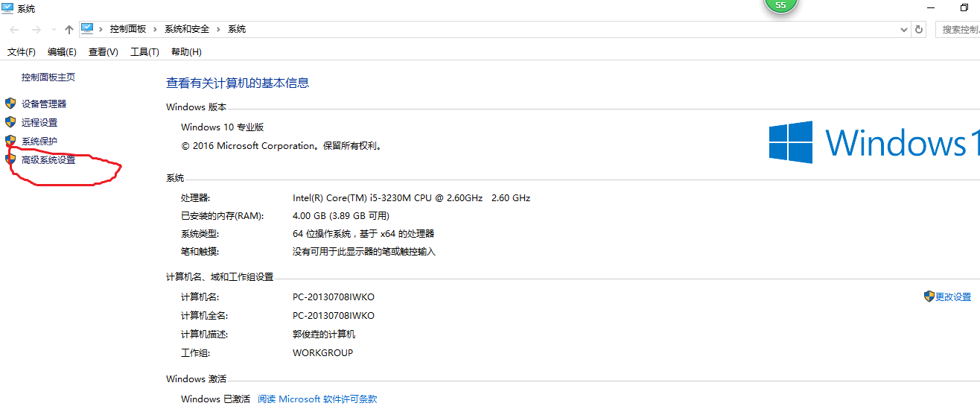Click 查看有关计算机的基本信息 heading
This screenshot has height=409, width=980.
point(238,83)
